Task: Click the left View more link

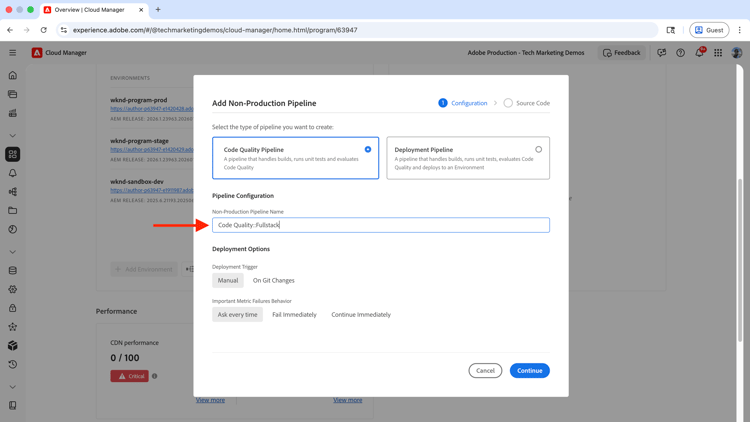Action: tap(210, 400)
